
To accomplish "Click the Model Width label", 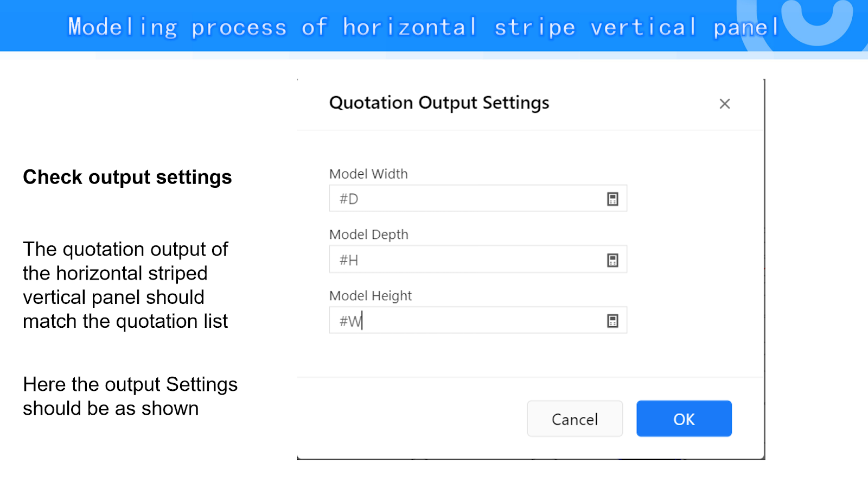I will pyautogui.click(x=368, y=174).
